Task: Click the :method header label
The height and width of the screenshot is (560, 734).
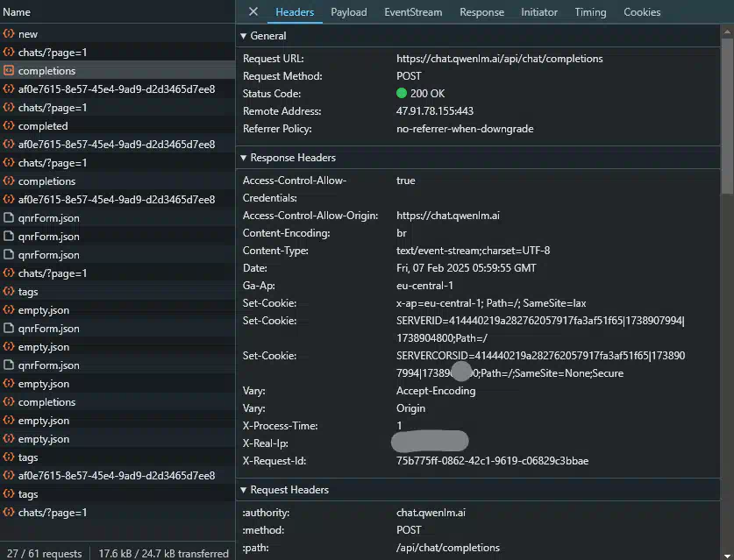Action: click(x=264, y=530)
